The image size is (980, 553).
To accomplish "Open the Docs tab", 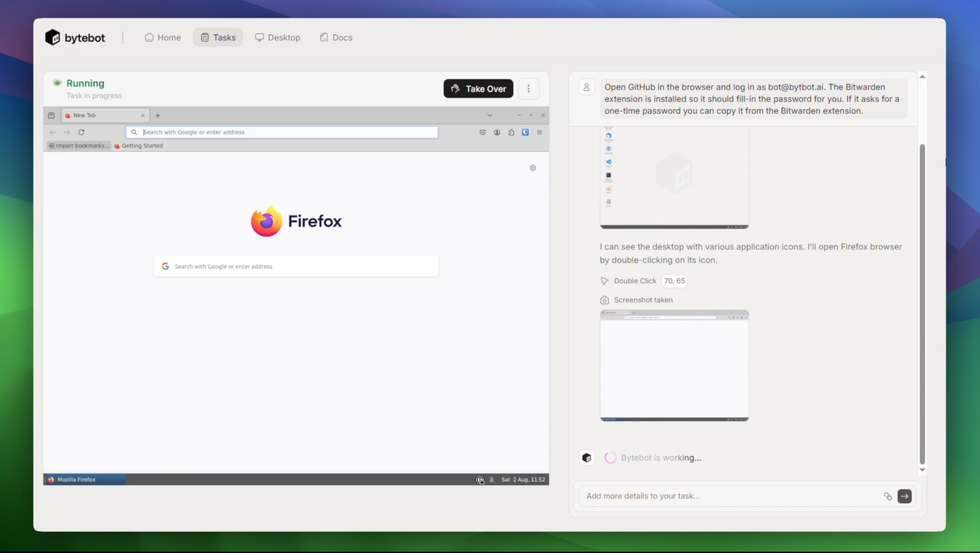I will [x=336, y=37].
